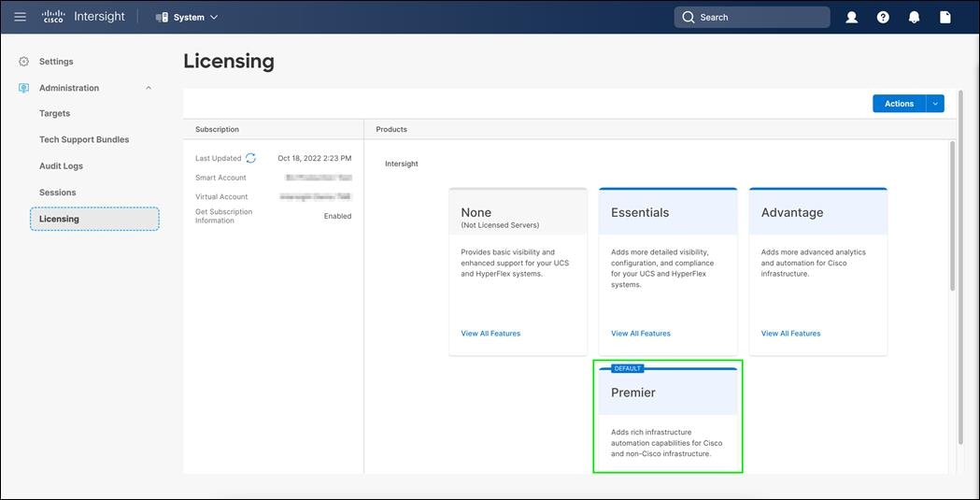Screen dimensions: 980x500
Task: Click the 'Oct 18, 2022 2:23 PM' timestamp
Action: click(315, 158)
